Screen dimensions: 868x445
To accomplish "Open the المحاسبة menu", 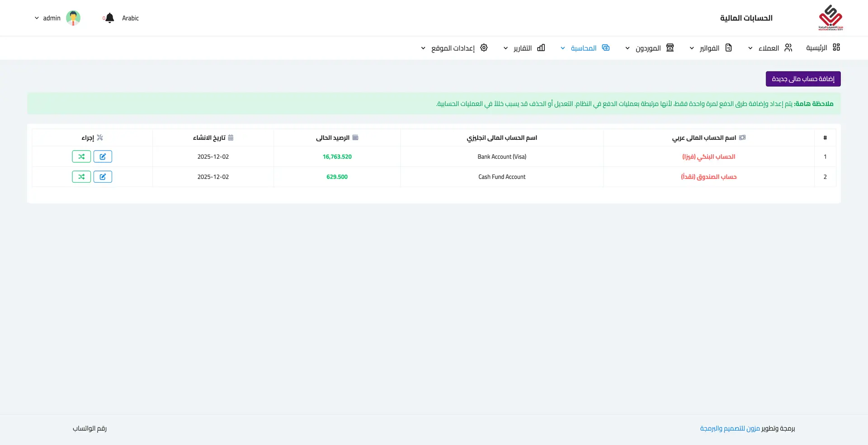I will (583, 48).
